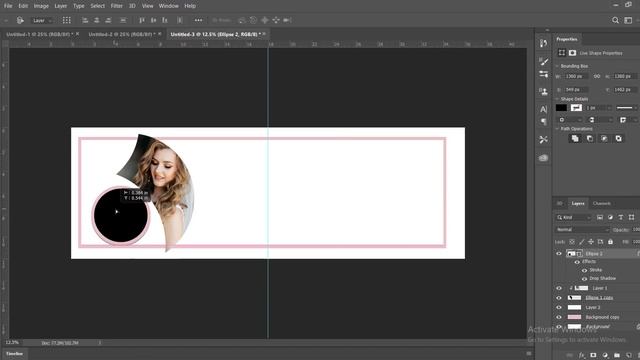Hide the Stroke effect on Ellipse 2
The height and width of the screenshot is (360, 640).
[x=584, y=270]
